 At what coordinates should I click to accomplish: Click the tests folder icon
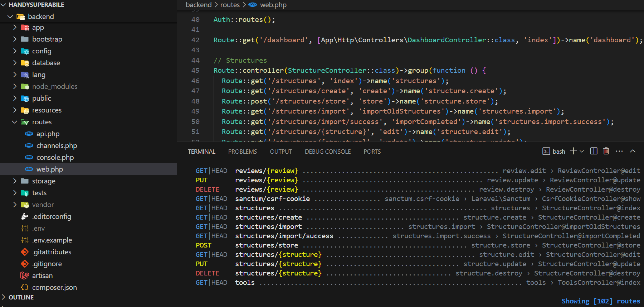25,193
